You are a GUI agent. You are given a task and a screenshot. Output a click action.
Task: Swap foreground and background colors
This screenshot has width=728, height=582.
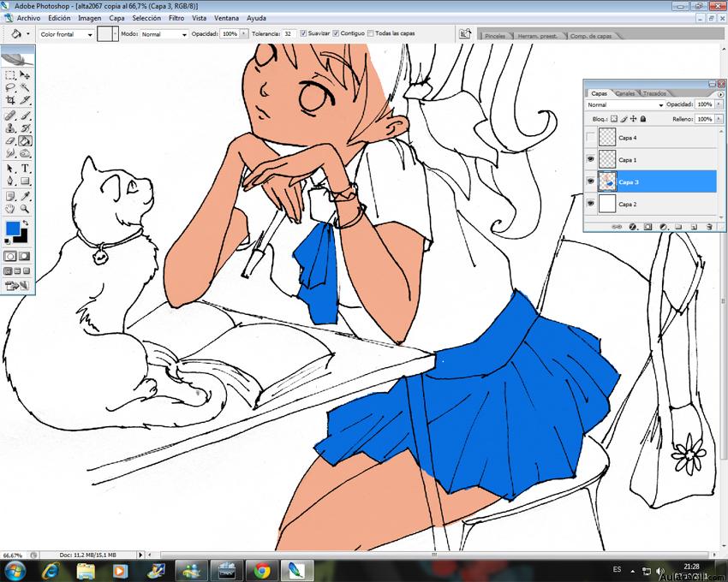[x=25, y=223]
